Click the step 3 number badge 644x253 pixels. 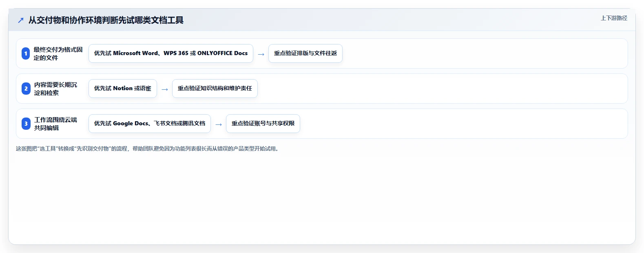point(26,124)
